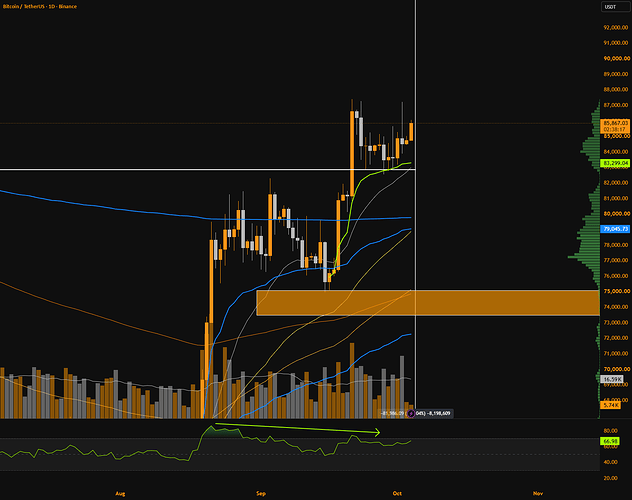Screen dimensions: 632x500
Task: Select the orange demand zone rectangle
Action: point(428,303)
